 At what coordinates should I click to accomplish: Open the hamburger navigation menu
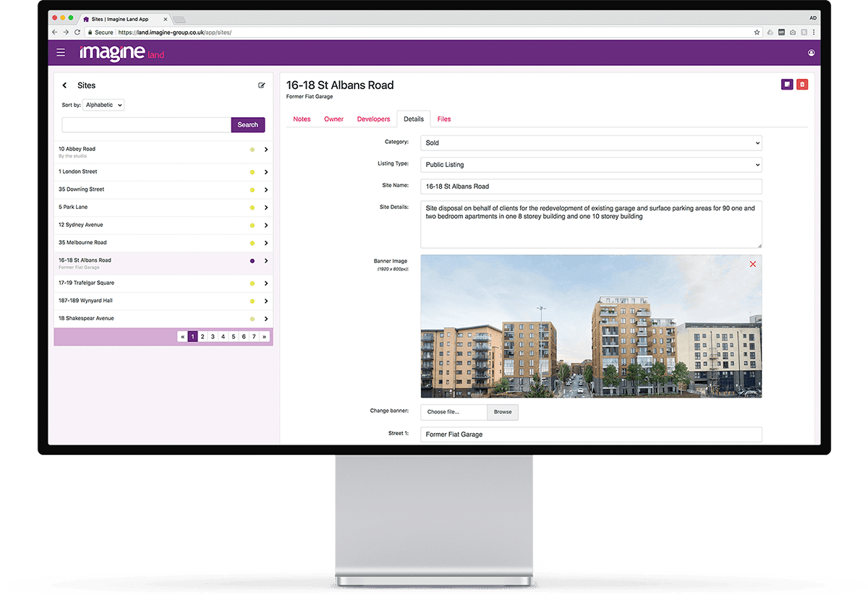tap(61, 52)
